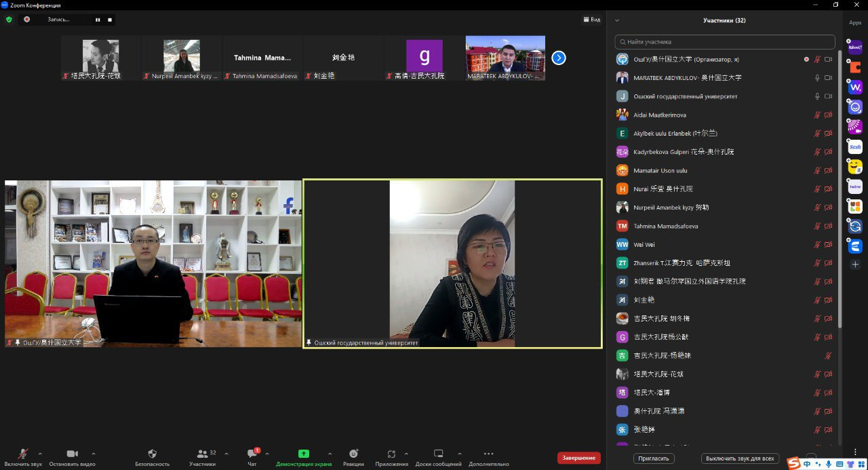
Task: Click the green Share Screen (Демонстрация экрана) icon
Action: (x=303, y=454)
